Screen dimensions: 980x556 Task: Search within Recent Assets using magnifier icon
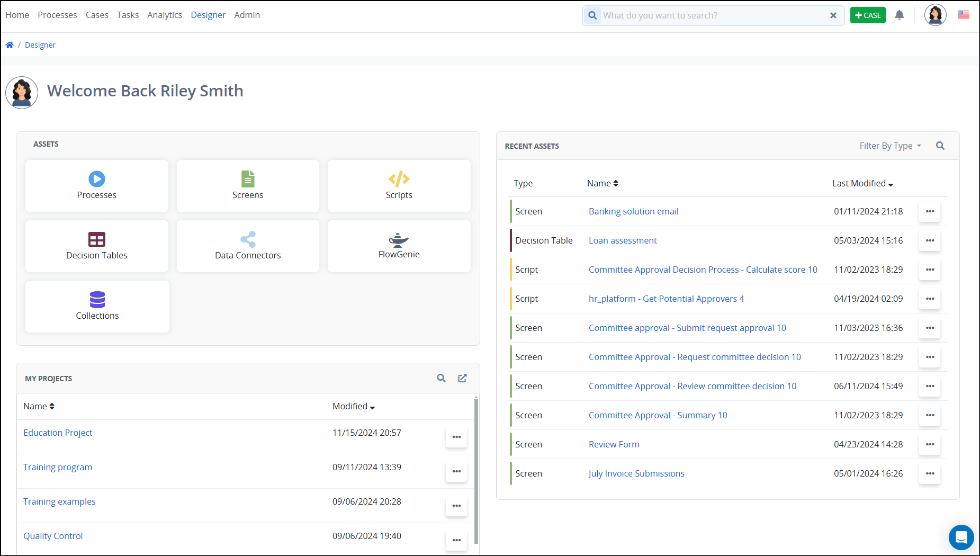point(940,146)
